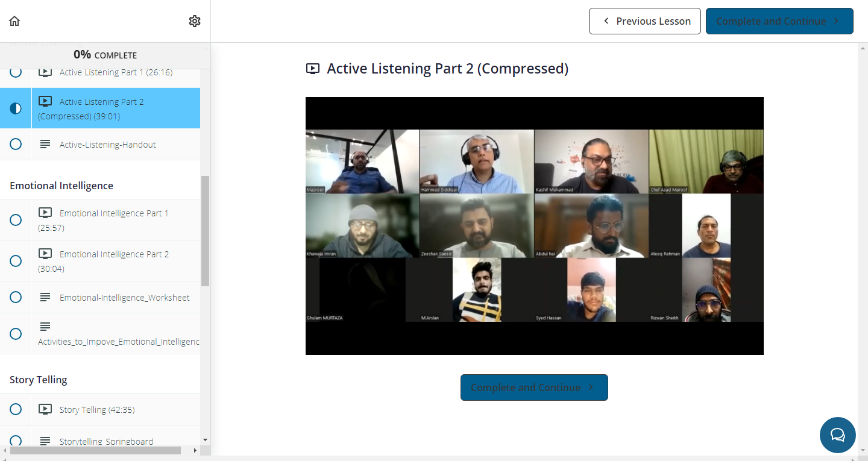Open the chat support bubble icon
Screen dimensions: 868x461
pyautogui.click(x=838, y=435)
